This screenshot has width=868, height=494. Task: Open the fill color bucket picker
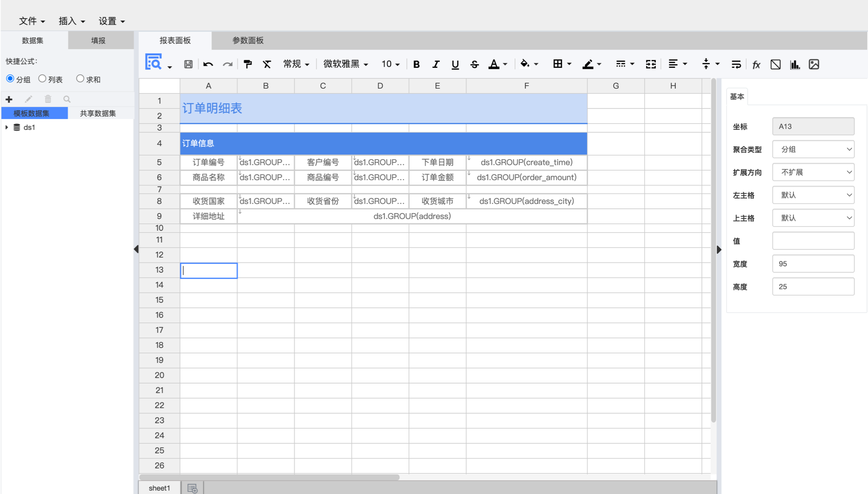pos(529,64)
